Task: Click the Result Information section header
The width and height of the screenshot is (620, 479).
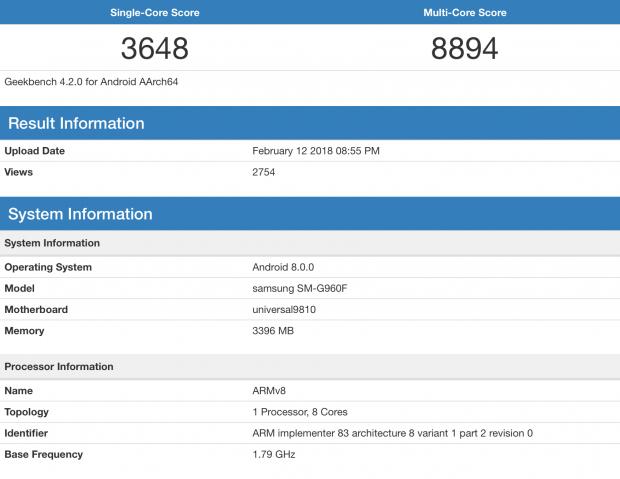Action: tap(76, 124)
